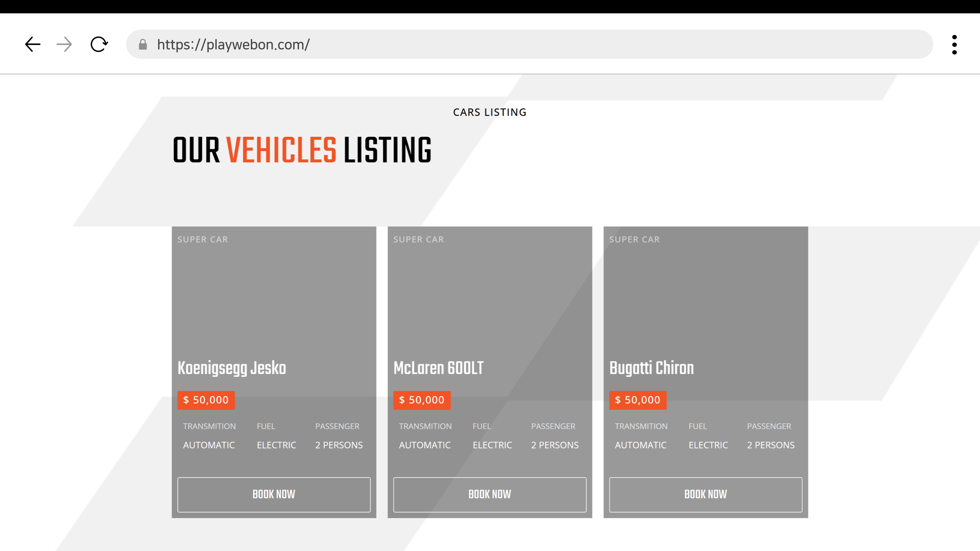Click the CARS LISTING subtitle text
980x551 pixels.
490,112
